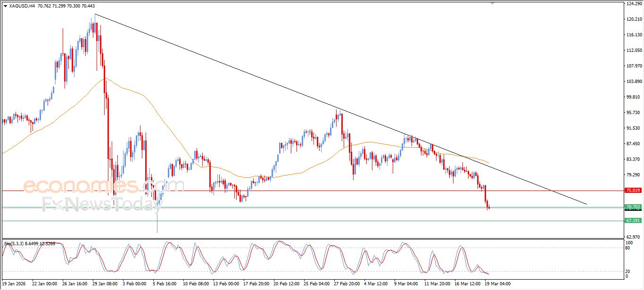This screenshot has height=290, width=644.
Task: Select the green 70.703 current price label
Action: pos(633,207)
